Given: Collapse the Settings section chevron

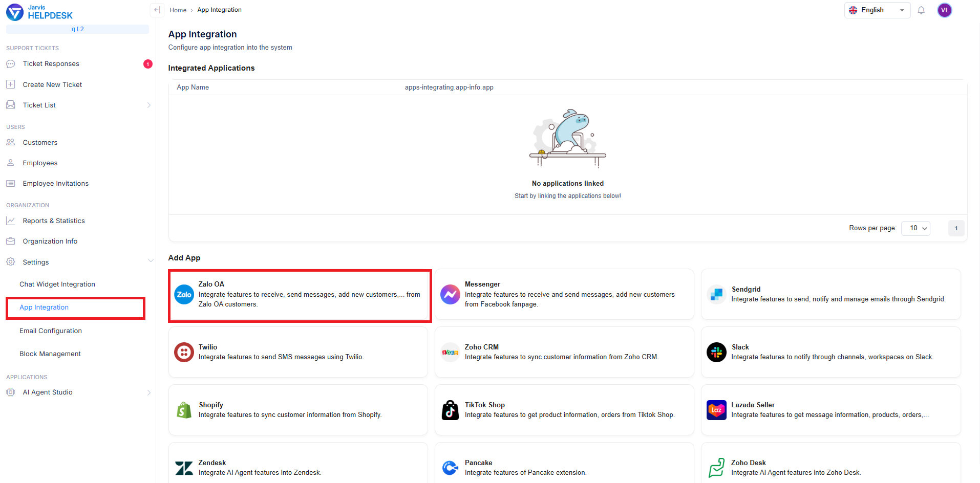Looking at the screenshot, I should pyautogui.click(x=150, y=262).
